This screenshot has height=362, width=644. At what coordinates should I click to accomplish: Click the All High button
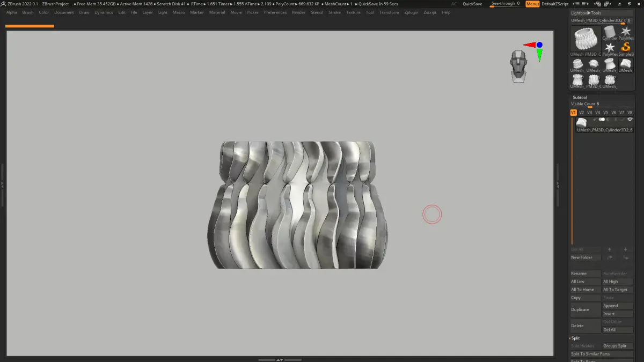coord(618,282)
